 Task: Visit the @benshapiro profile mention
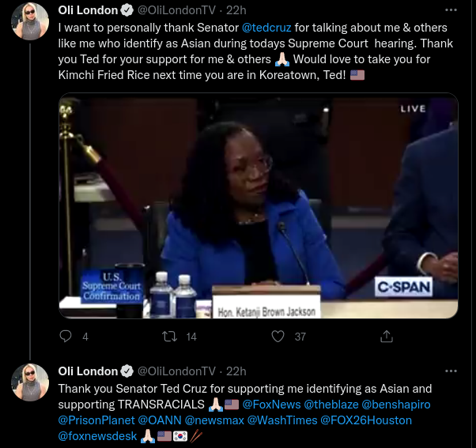(x=396, y=405)
